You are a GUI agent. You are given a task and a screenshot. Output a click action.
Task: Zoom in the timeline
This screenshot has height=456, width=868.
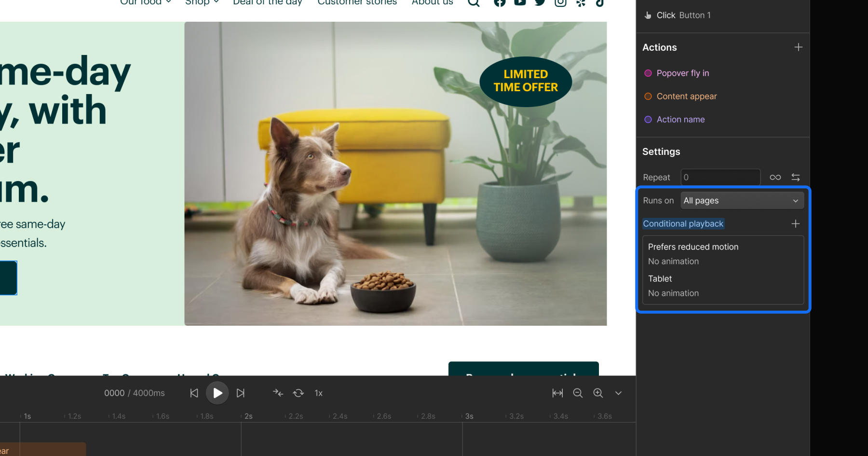point(598,393)
